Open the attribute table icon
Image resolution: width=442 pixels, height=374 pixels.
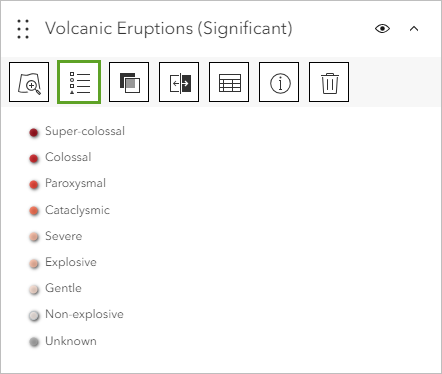(x=229, y=82)
